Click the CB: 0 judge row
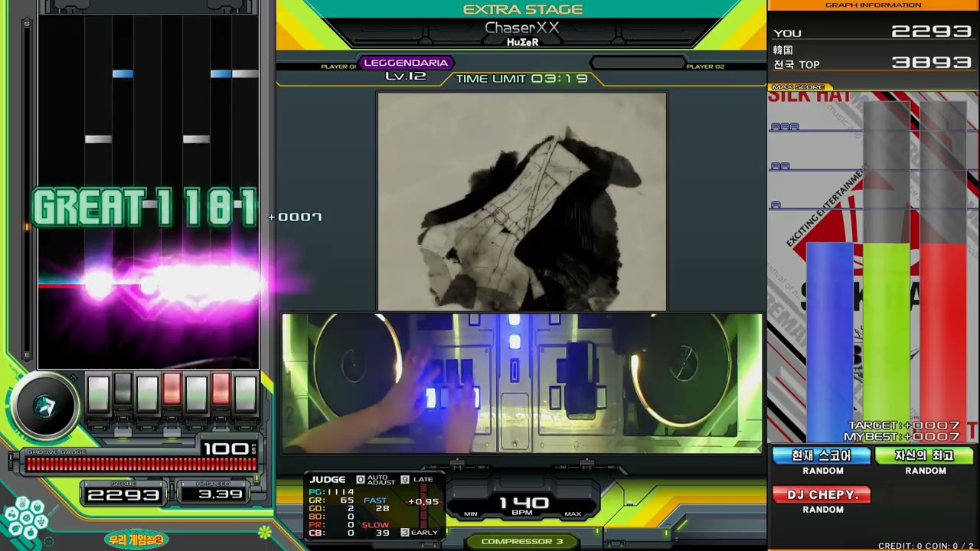 coord(332,533)
